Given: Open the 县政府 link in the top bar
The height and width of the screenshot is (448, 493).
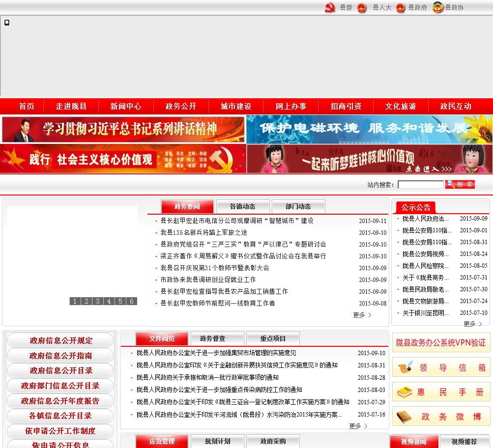Looking at the screenshot, I should click(x=417, y=7).
